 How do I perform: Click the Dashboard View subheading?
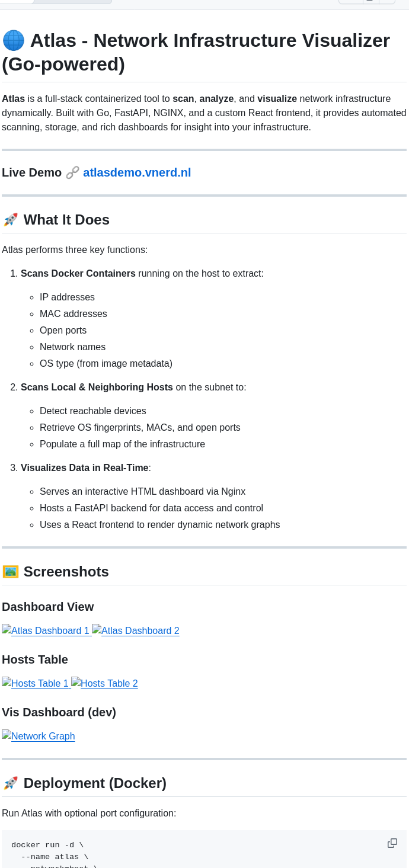click(48, 607)
